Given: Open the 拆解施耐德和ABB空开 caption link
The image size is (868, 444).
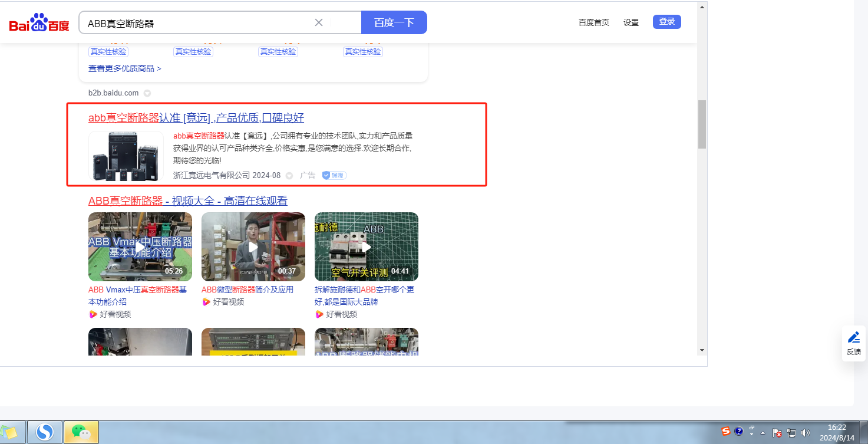Looking at the screenshot, I should tap(365, 296).
